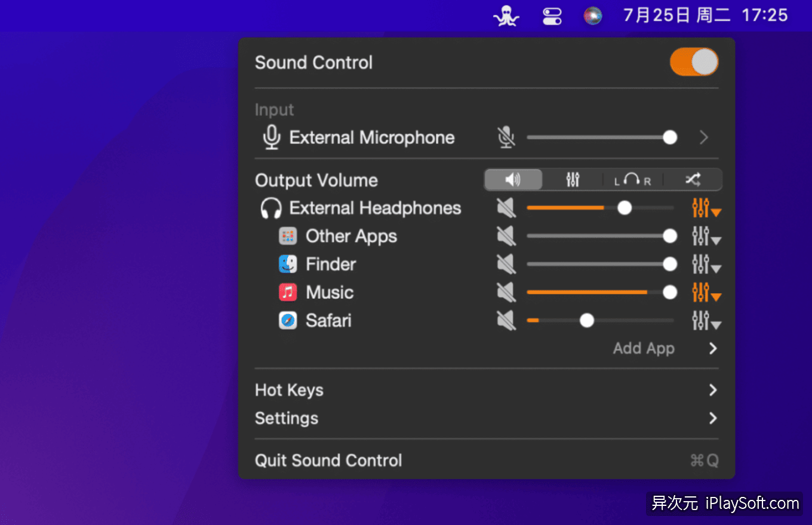This screenshot has height=525, width=812.
Task: Quit Sound Control
Action: 328,460
